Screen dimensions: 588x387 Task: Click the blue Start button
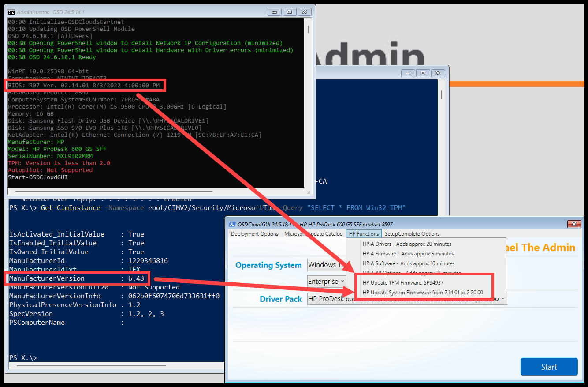(x=549, y=366)
